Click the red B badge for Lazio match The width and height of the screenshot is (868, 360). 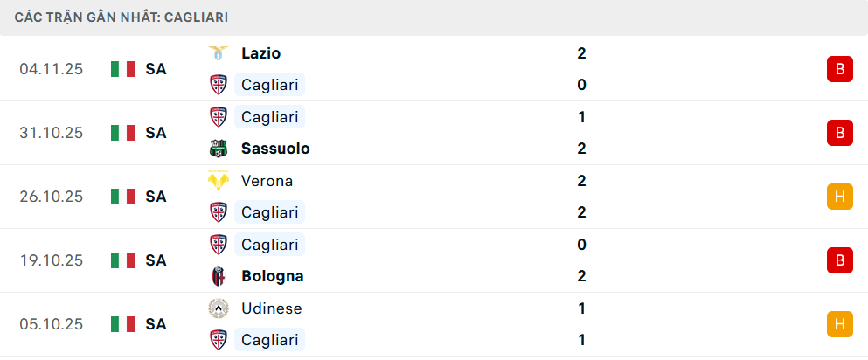click(839, 69)
